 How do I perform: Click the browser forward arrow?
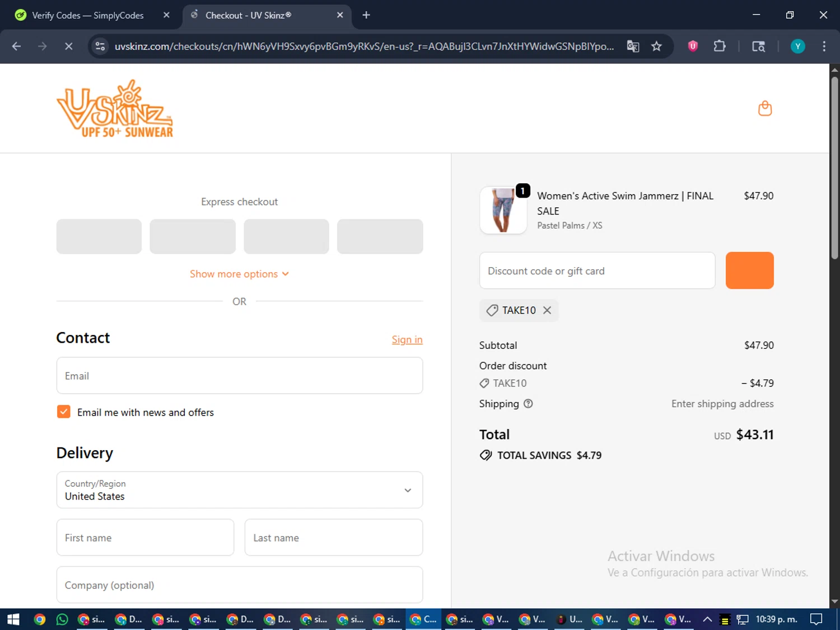tap(43, 46)
